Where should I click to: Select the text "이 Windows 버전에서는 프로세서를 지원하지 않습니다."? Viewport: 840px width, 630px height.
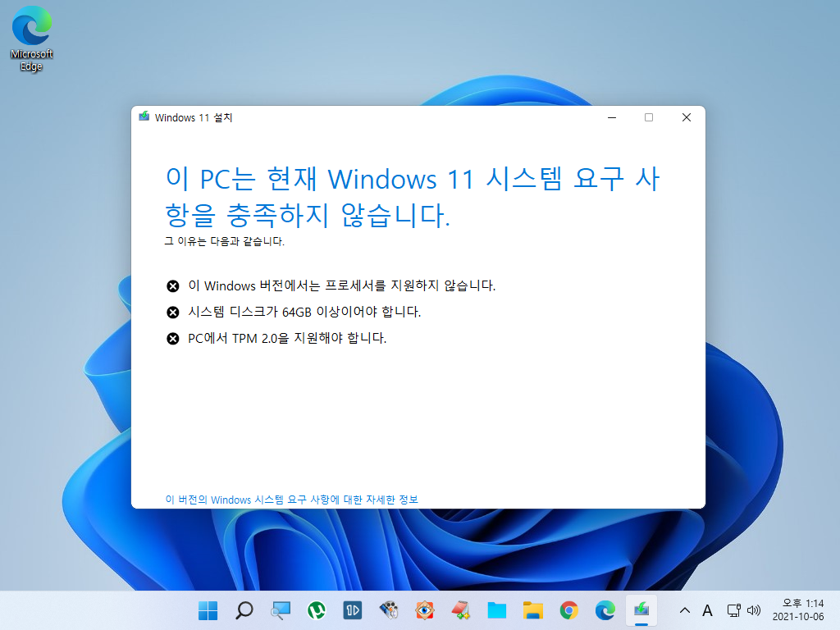pos(342,285)
